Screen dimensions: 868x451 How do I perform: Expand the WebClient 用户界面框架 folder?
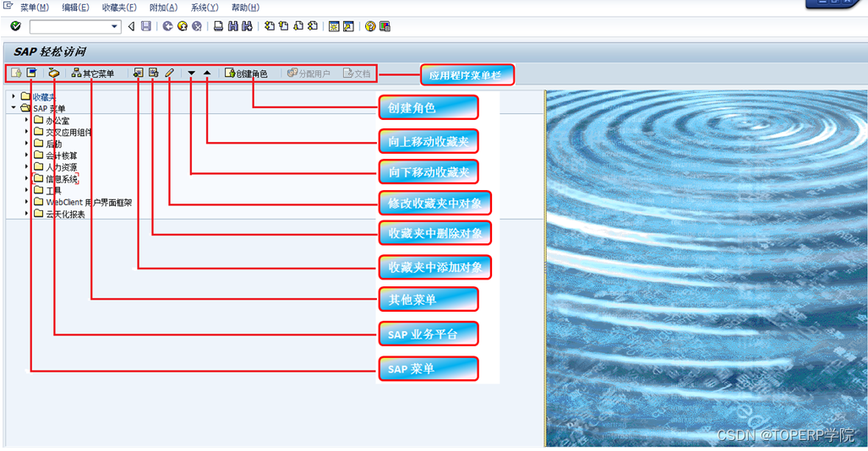[x=26, y=201]
